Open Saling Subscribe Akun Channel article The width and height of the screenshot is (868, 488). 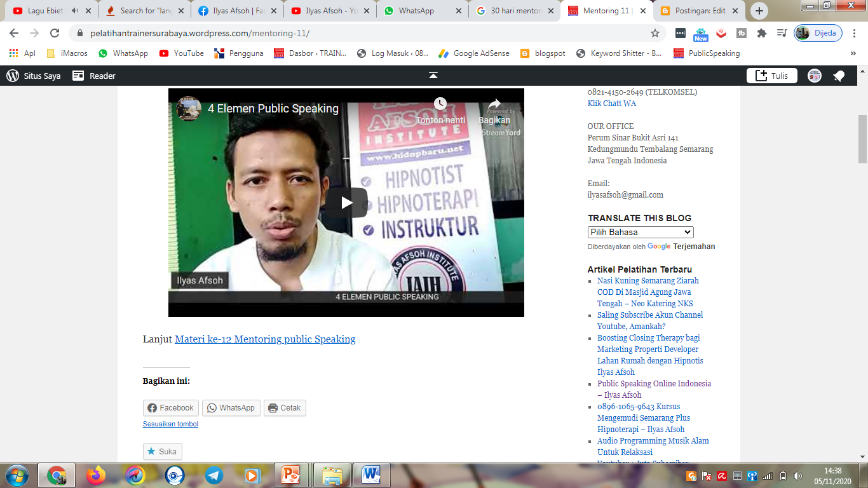click(x=650, y=320)
